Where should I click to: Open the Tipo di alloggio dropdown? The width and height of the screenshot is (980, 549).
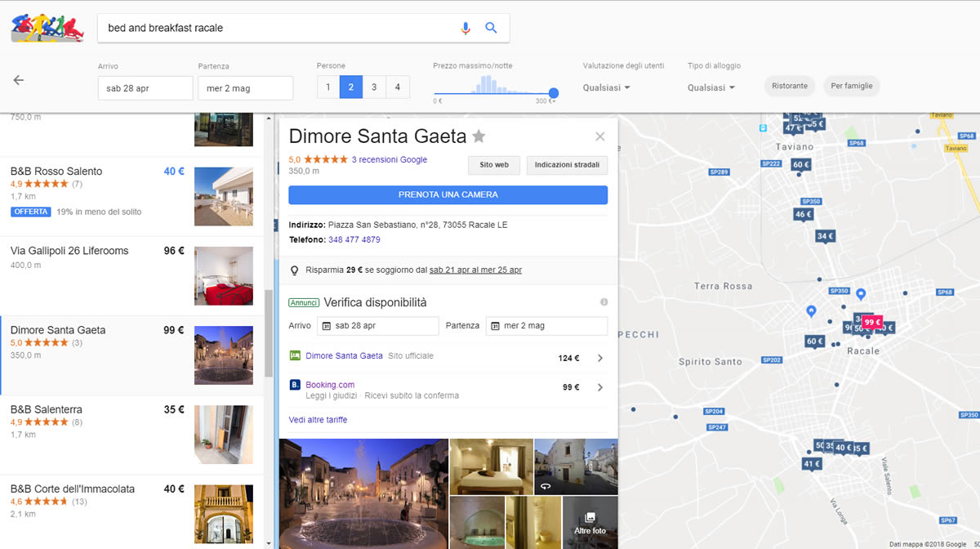pos(711,87)
